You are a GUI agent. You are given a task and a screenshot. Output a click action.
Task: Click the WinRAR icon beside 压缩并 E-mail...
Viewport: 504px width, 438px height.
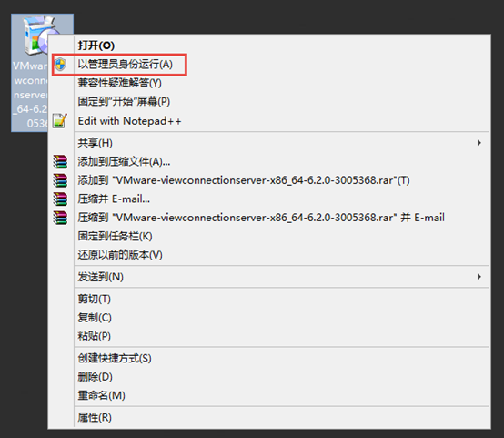click(60, 199)
